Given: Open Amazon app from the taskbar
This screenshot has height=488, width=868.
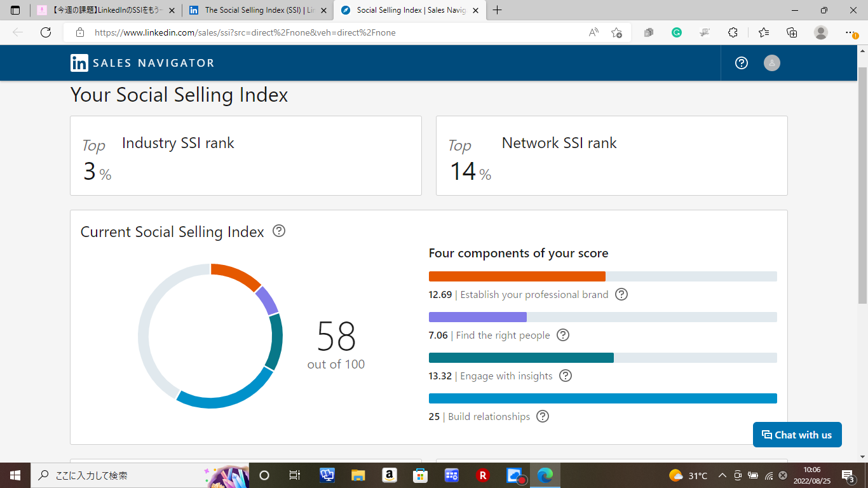Looking at the screenshot, I should pos(389,475).
